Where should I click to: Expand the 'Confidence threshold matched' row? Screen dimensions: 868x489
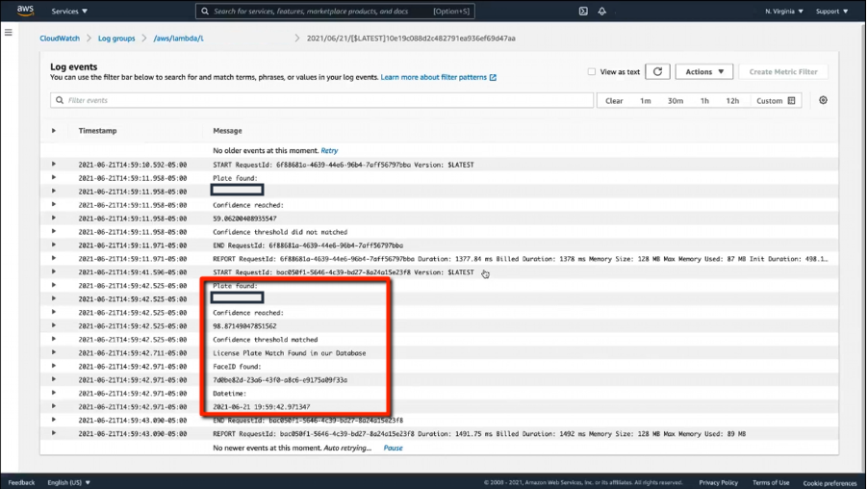(x=54, y=339)
